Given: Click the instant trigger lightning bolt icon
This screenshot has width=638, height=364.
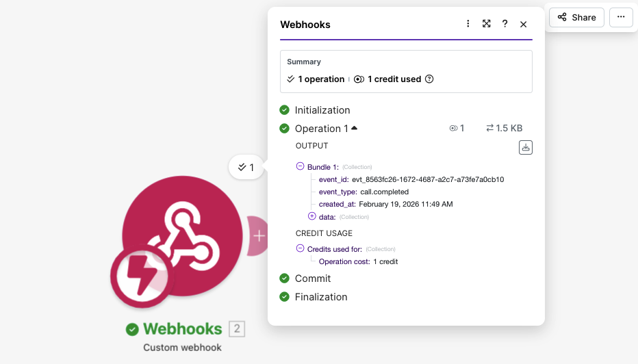Looking at the screenshot, I should [x=142, y=277].
